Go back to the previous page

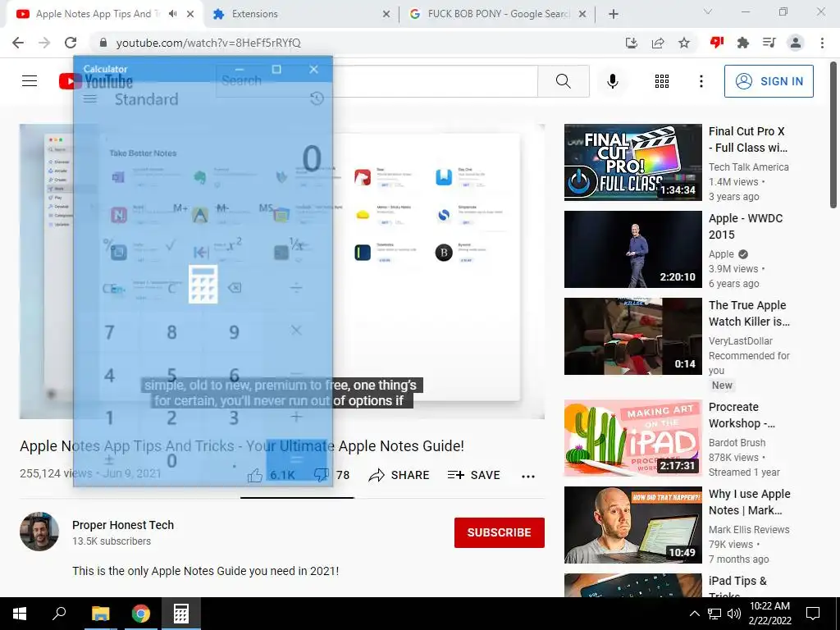(18, 43)
